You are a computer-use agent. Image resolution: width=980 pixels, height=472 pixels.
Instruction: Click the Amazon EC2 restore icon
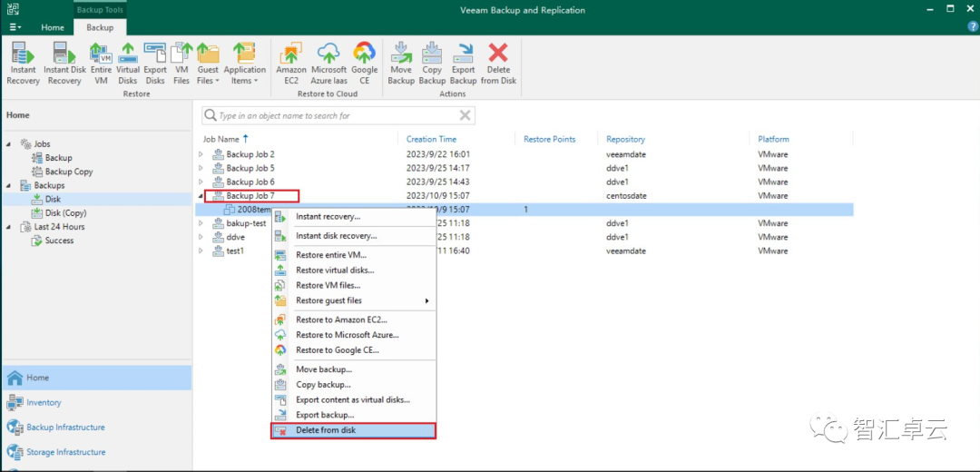click(x=291, y=64)
